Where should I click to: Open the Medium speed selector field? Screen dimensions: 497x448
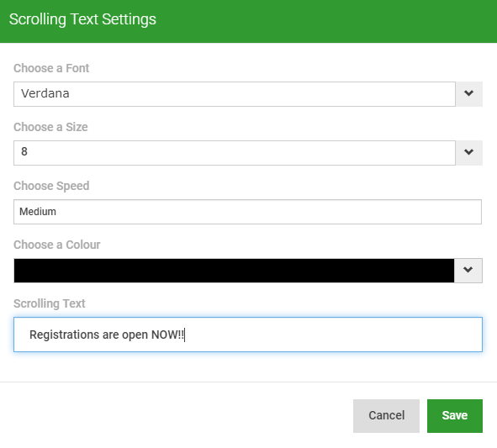(x=247, y=212)
